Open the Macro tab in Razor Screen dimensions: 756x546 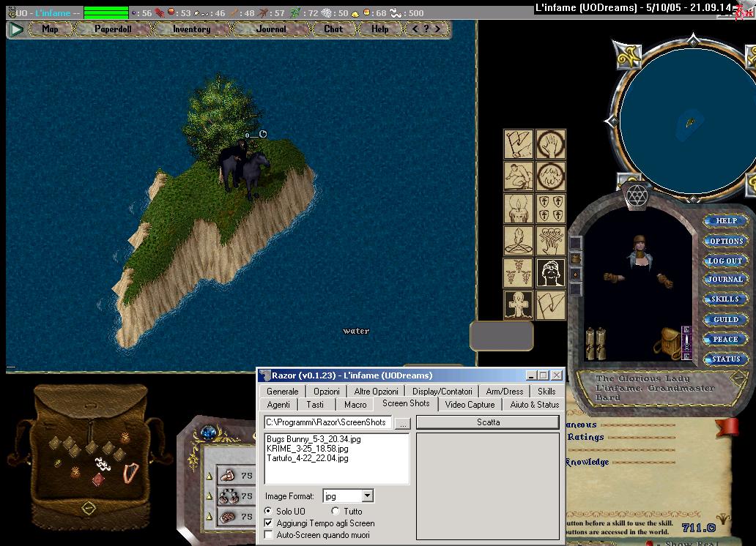(x=355, y=405)
